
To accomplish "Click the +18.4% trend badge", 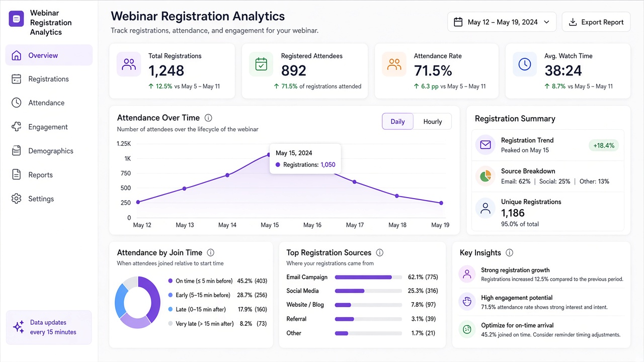I will (x=604, y=145).
